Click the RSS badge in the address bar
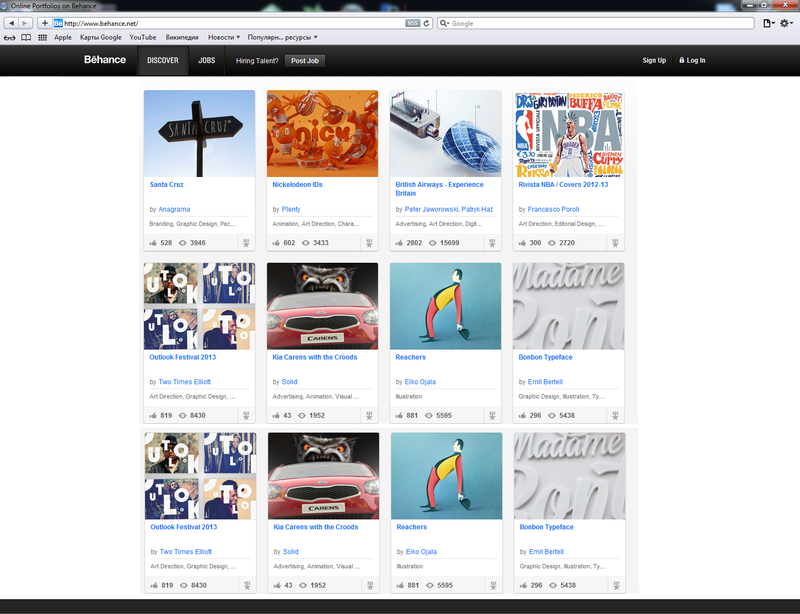The image size is (800, 614). click(412, 23)
